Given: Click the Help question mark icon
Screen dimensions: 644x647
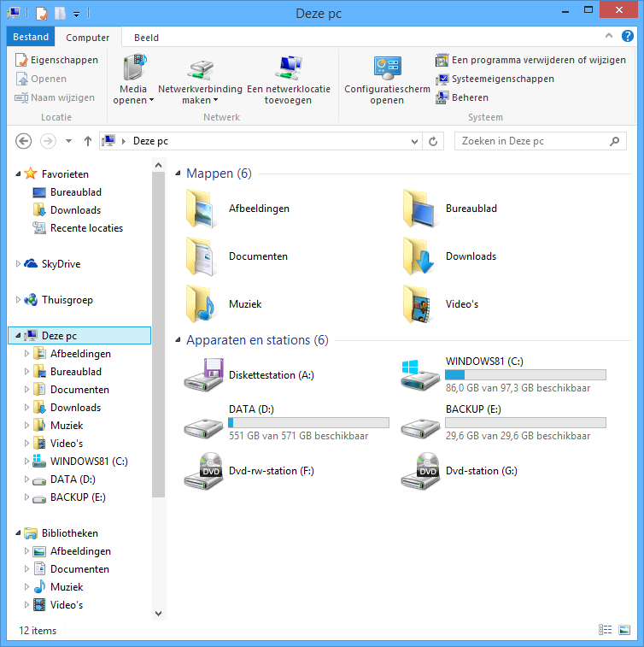Looking at the screenshot, I should 627,36.
